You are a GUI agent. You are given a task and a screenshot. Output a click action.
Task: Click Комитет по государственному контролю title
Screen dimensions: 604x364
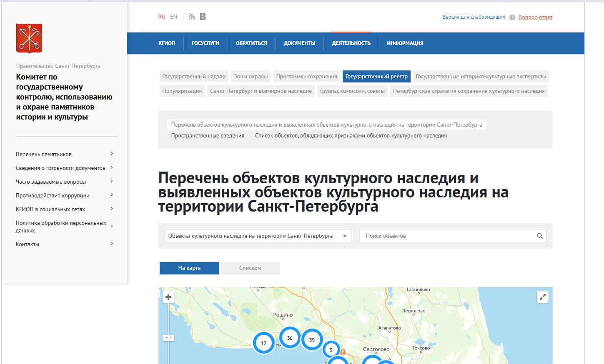pos(64,97)
